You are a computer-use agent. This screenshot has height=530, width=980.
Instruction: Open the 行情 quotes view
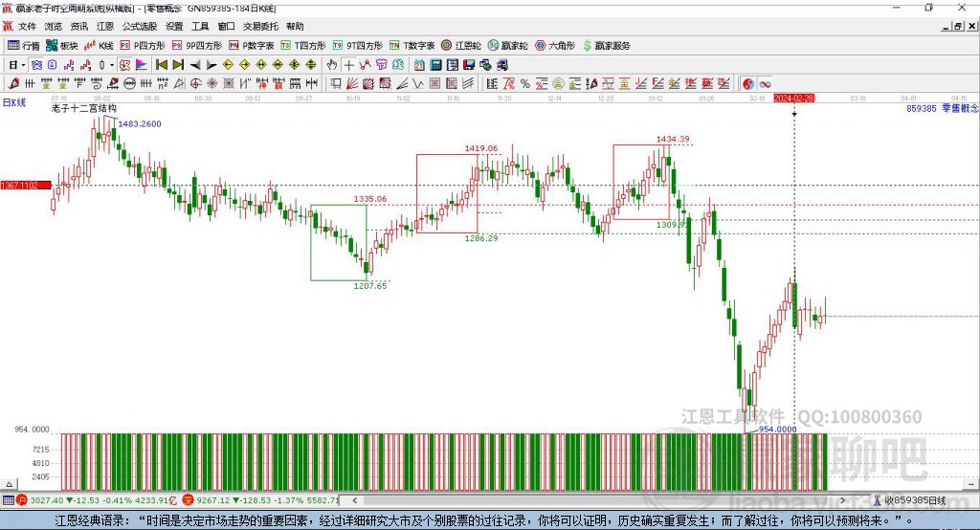(23, 46)
